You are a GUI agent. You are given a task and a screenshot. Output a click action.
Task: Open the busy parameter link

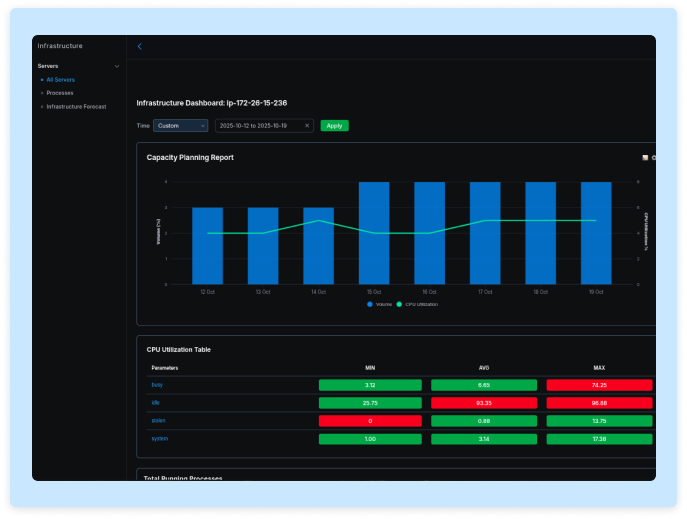pyautogui.click(x=157, y=384)
